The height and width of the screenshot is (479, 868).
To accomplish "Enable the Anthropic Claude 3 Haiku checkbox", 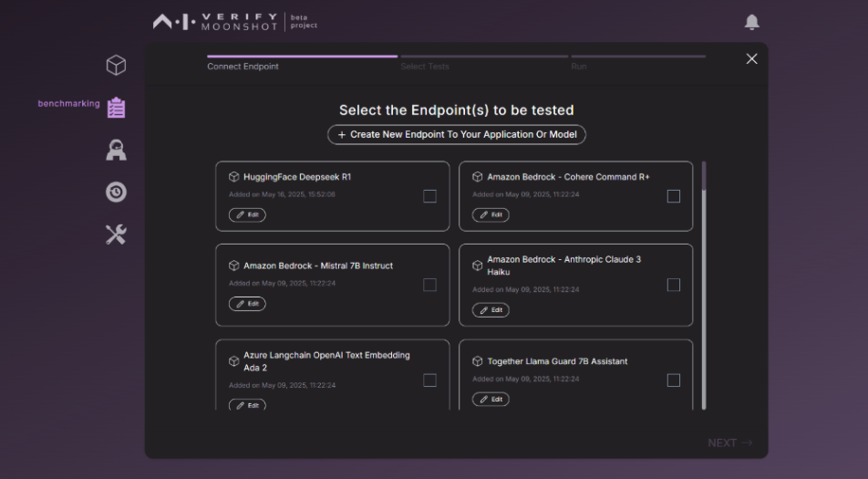I will 673,285.
